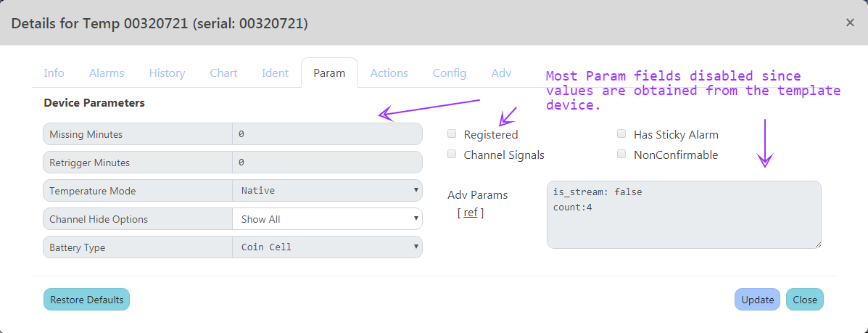
Task: Toggle the Registered checkbox
Action: [x=452, y=134]
